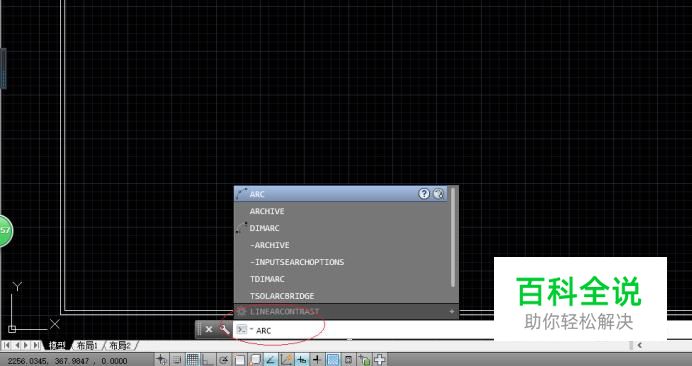Open command line customize wrench
The height and width of the screenshot is (366, 692).
(x=225, y=330)
